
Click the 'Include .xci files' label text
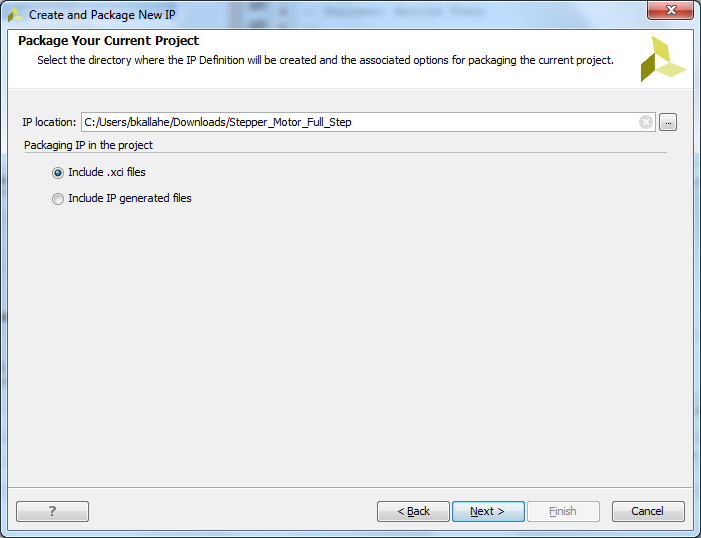click(107, 172)
